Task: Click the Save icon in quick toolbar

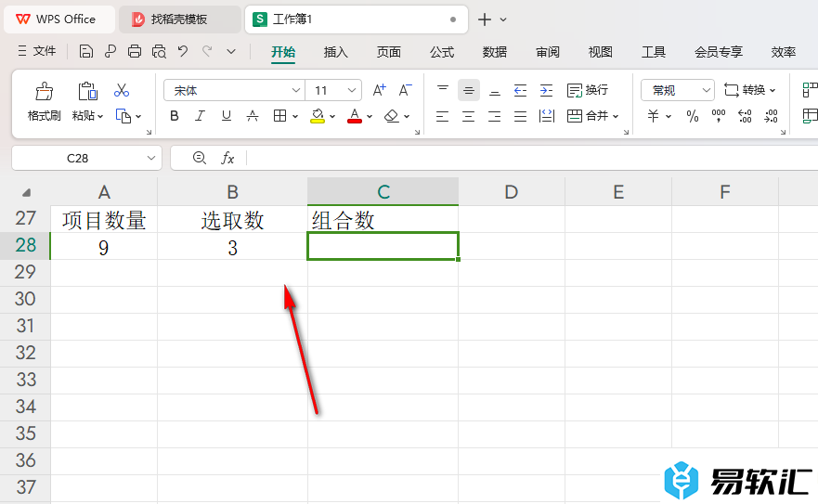Action: tap(86, 51)
